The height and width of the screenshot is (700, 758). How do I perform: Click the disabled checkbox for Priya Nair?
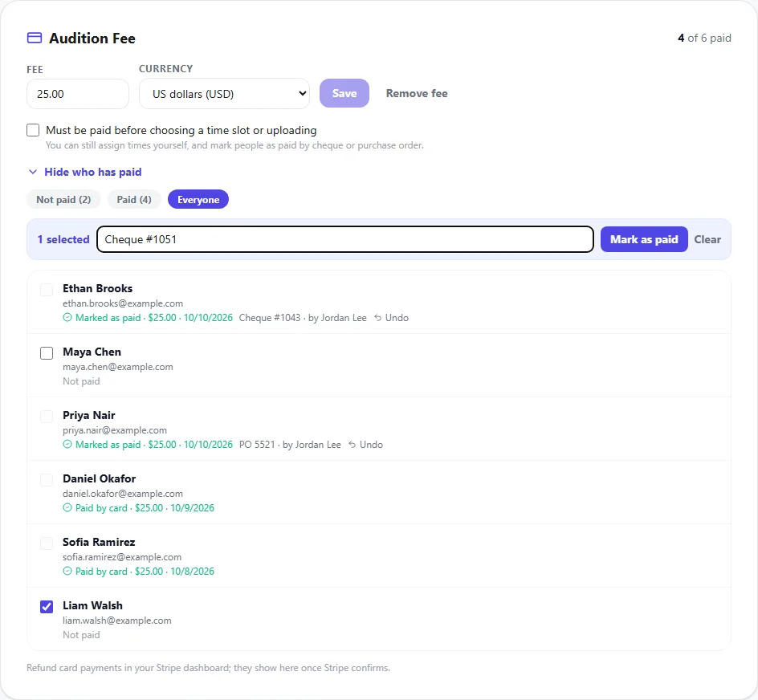click(47, 417)
